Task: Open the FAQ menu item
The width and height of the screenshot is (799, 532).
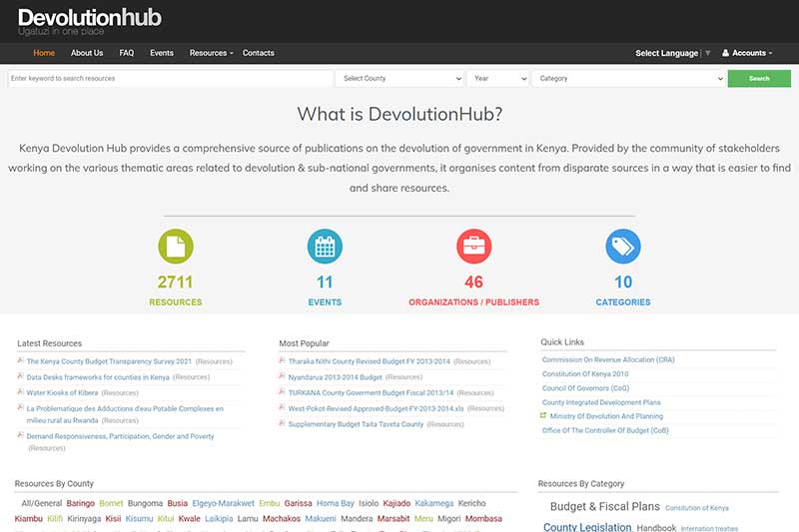Action: (127, 53)
